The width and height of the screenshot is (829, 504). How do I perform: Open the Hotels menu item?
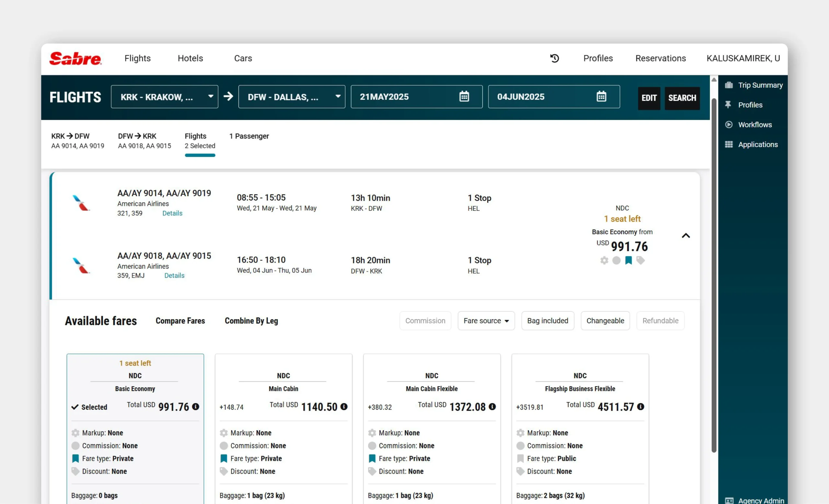point(190,58)
